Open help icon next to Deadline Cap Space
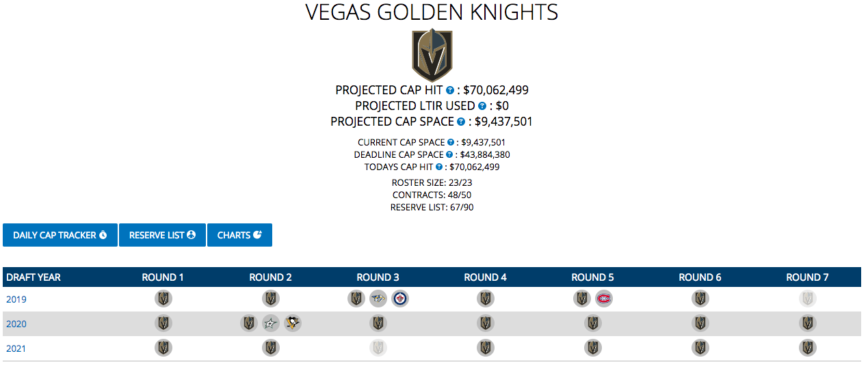The height and width of the screenshot is (373, 868). tap(449, 155)
